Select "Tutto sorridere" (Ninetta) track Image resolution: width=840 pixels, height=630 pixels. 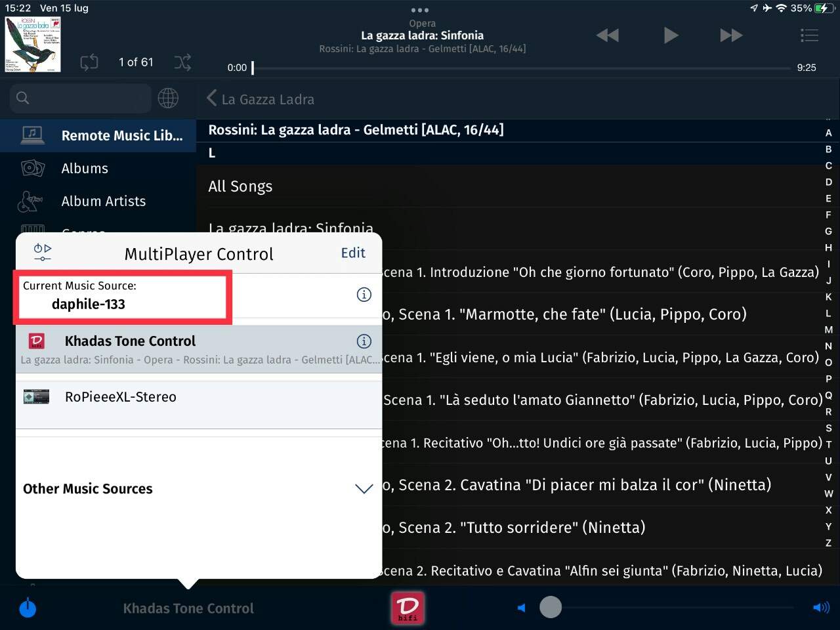click(x=600, y=528)
